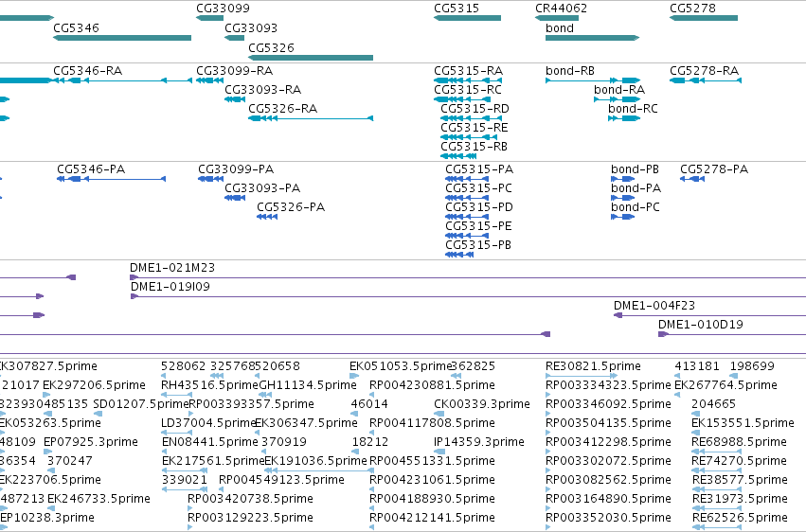Select transcript bond-RB

click(x=593, y=80)
